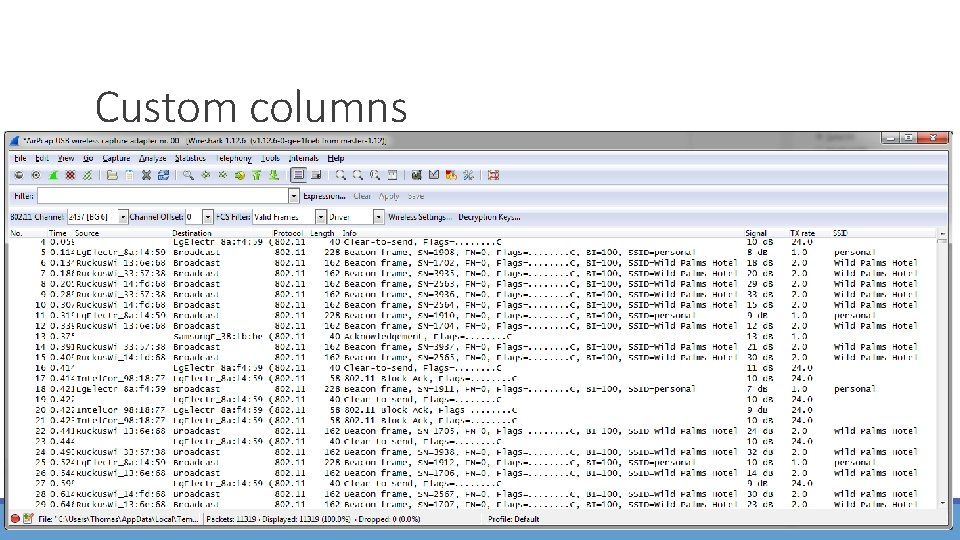Click the Expression... filter button
This screenshot has height=540, width=960.
[324, 196]
